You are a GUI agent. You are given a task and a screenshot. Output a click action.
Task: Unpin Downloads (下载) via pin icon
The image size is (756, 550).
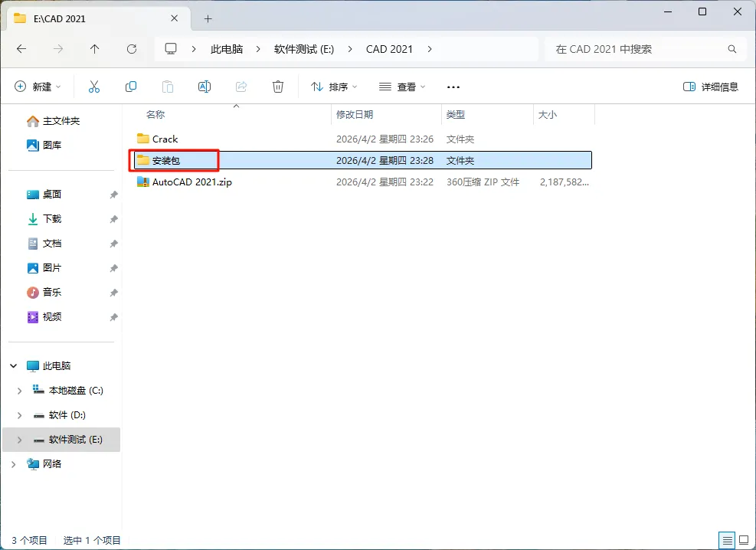[114, 219]
